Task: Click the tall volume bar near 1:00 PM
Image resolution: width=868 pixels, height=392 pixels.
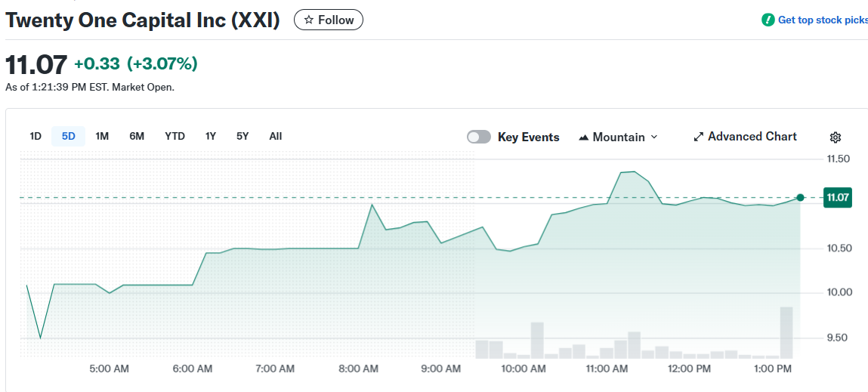Action: tap(786, 332)
